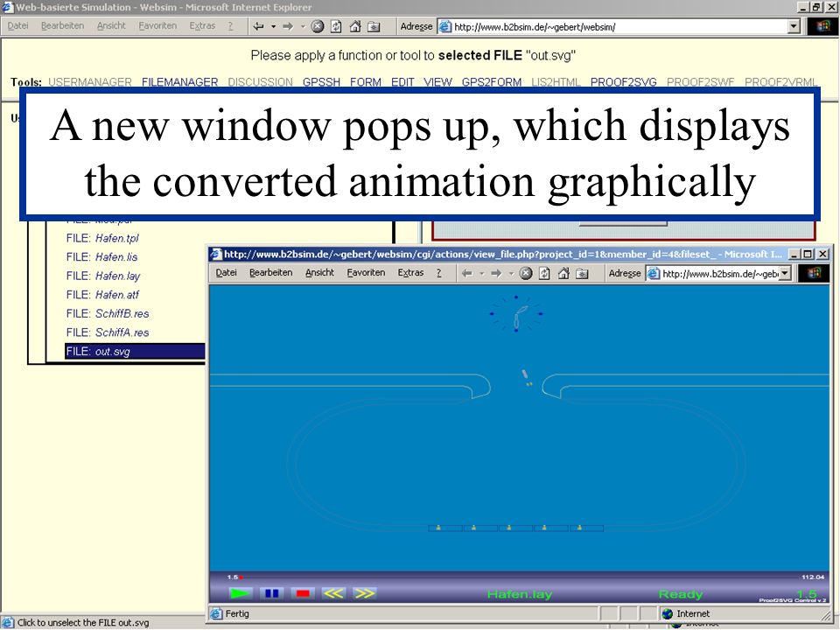The image size is (840, 630).
Task: Click the yellow rewind double-arrow button
Action: tap(333, 593)
